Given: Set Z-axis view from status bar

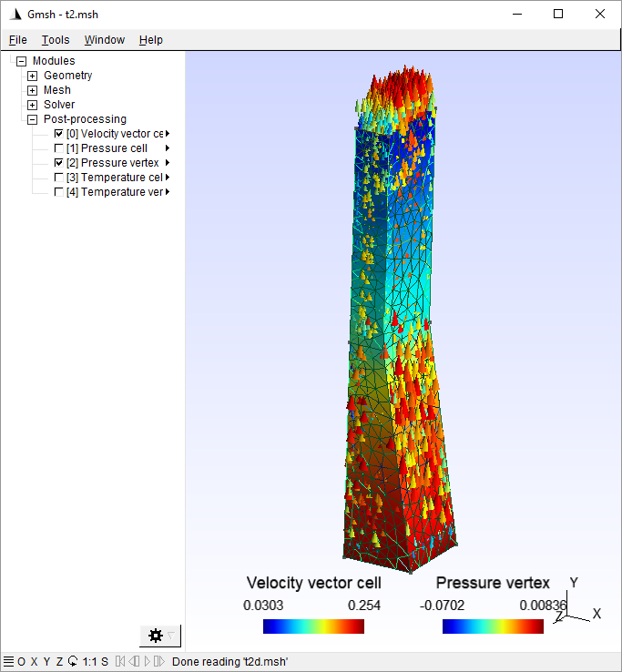Looking at the screenshot, I should (x=59, y=662).
